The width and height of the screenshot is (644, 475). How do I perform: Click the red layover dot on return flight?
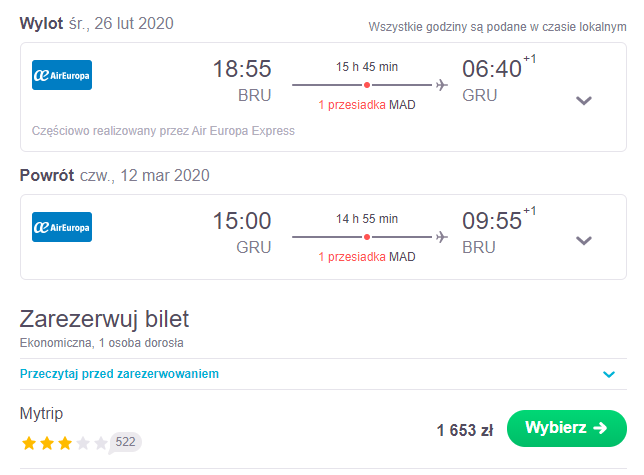click(367, 237)
